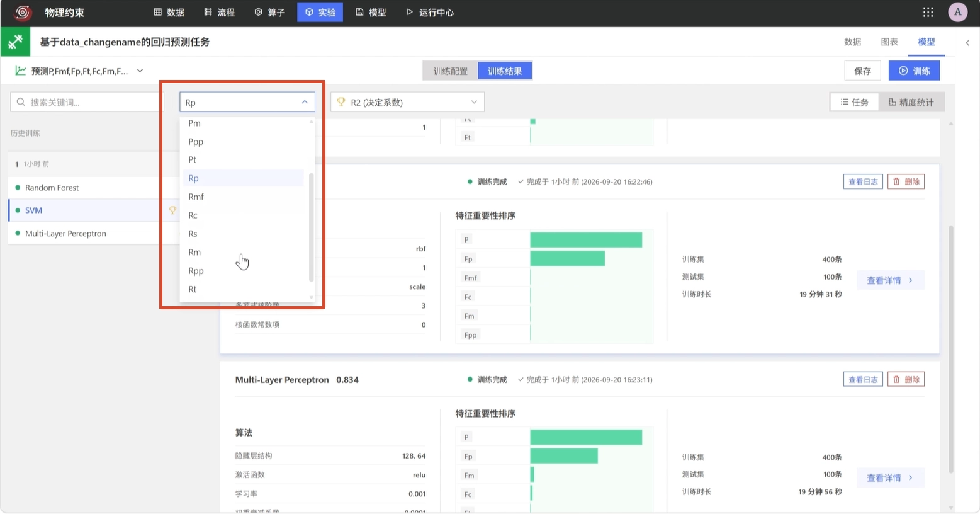Screen dimensions: 980x514
Task: Open the 算子 top navigation menu
Action: point(269,12)
